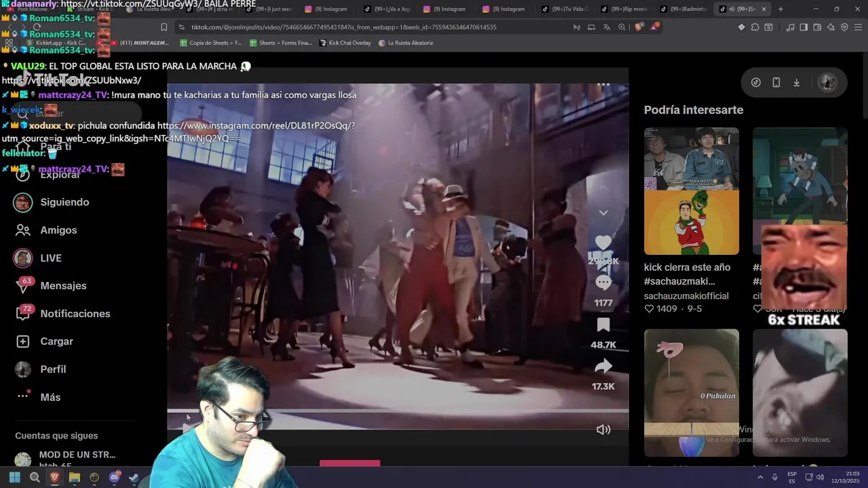Show hidden system tray icons
This screenshot has width=868, height=488.
click(760, 477)
